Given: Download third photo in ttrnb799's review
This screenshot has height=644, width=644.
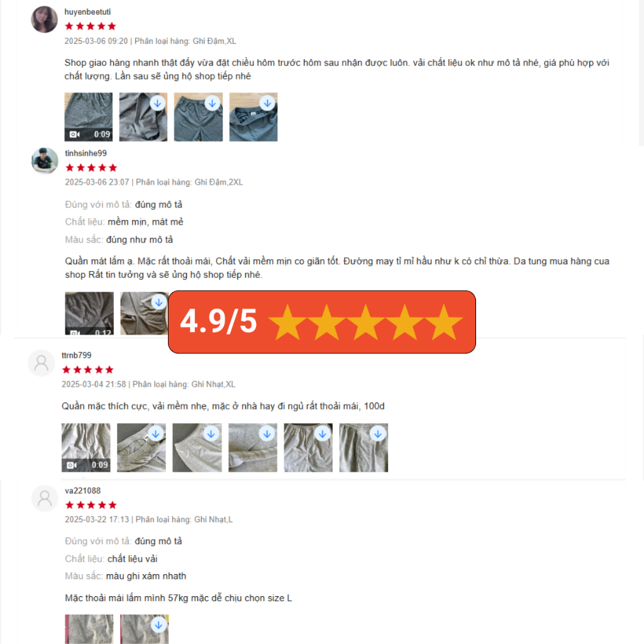Looking at the screenshot, I should [x=211, y=434].
